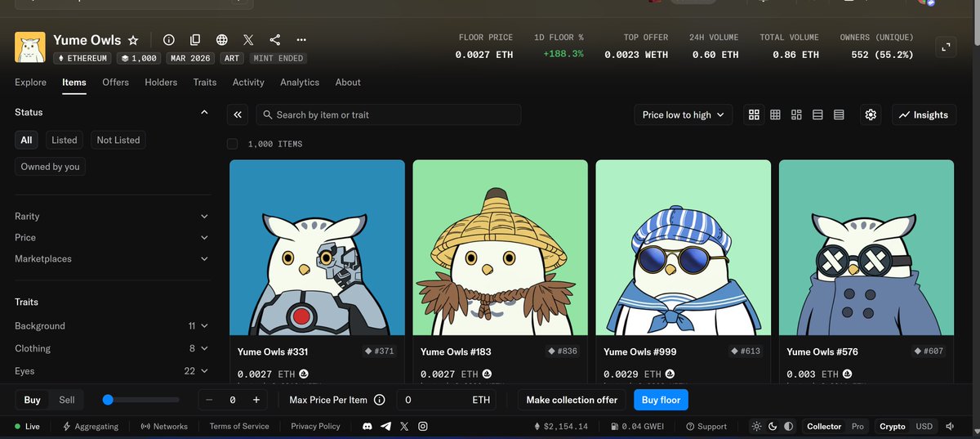Display prices in Crypto
The width and height of the screenshot is (980, 439).
892,427
